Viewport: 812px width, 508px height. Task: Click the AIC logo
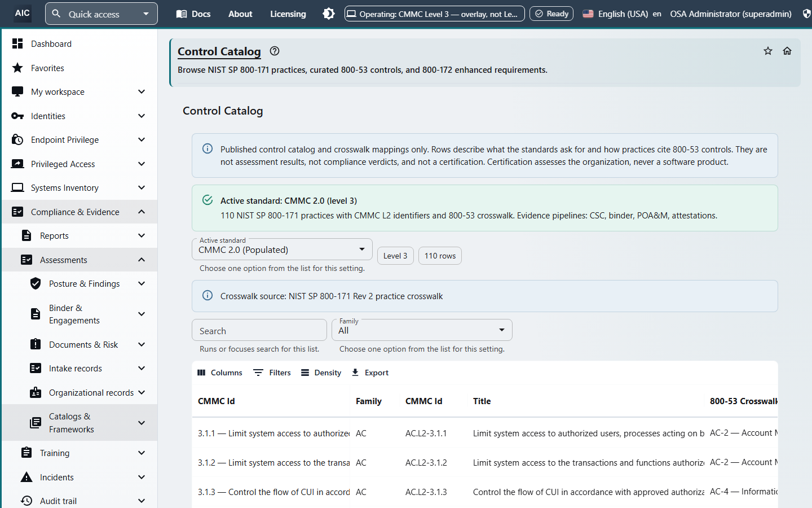(23, 13)
